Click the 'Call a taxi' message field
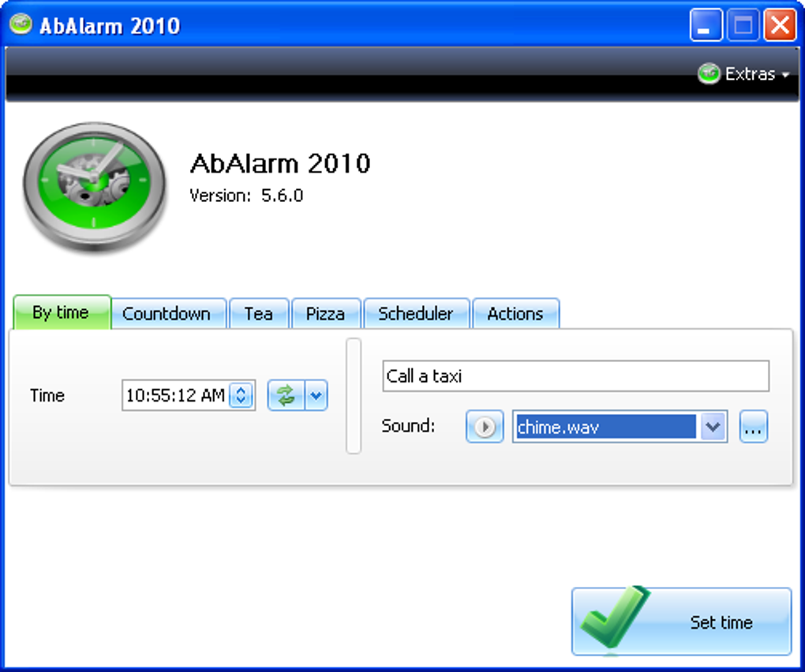Screen dimensions: 805x672 575,376
